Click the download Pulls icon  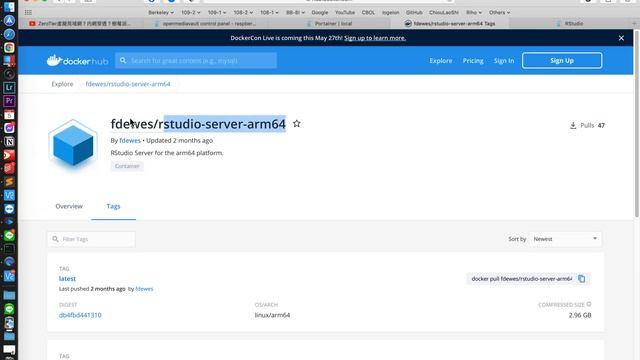(x=573, y=125)
